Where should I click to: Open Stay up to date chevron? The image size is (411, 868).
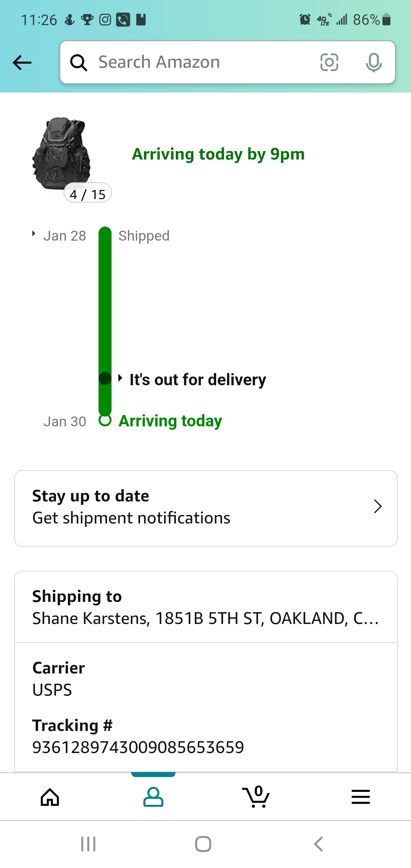click(x=378, y=507)
